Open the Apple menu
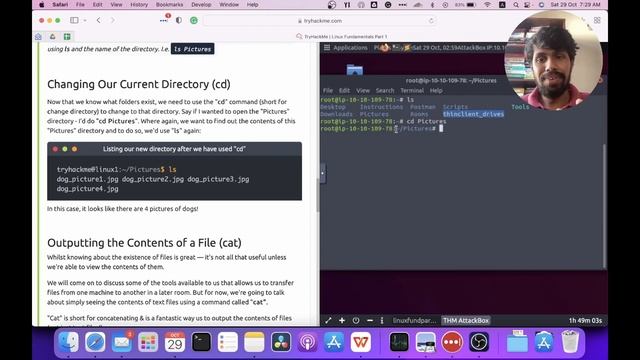 pos(42,5)
